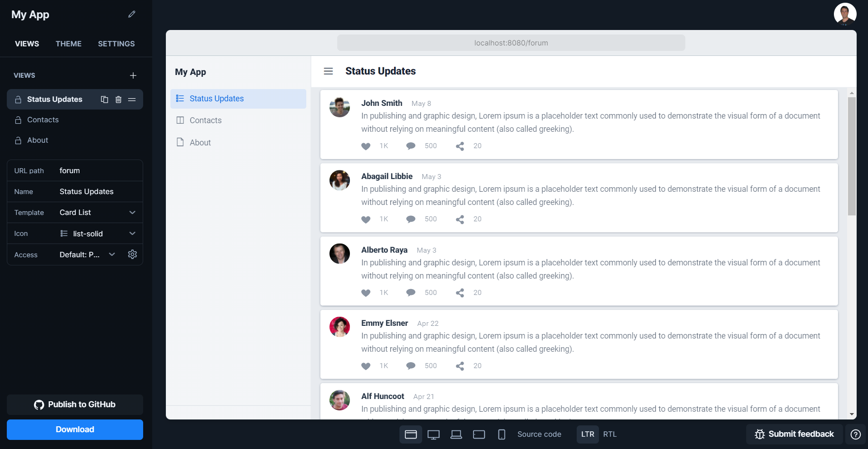868x449 pixels.
Task: Select RTL text direction
Action: click(x=610, y=434)
